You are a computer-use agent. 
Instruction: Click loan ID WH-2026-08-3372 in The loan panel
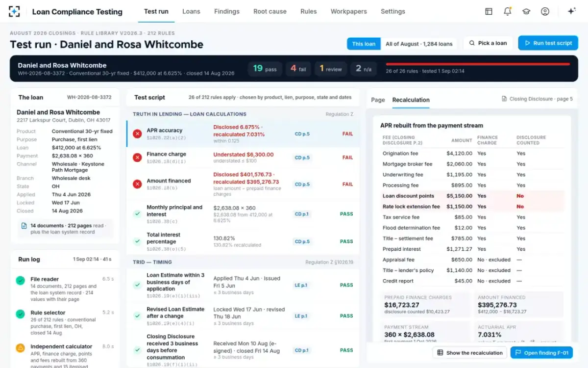(x=89, y=97)
